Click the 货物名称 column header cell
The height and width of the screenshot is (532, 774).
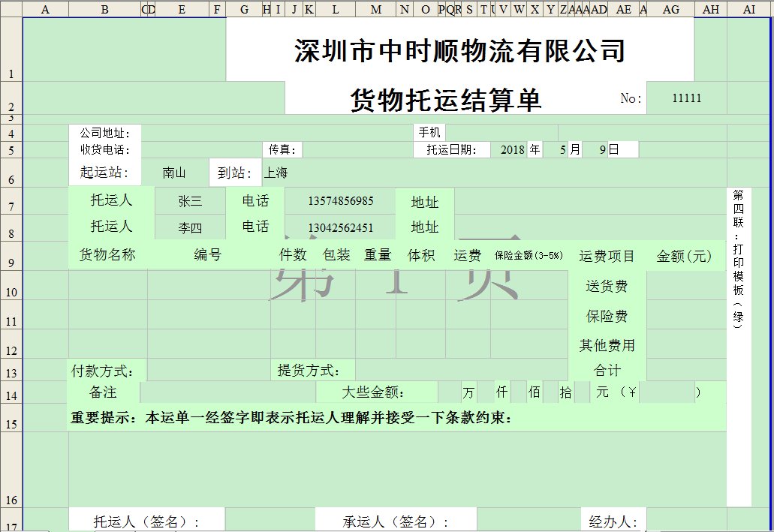(x=110, y=255)
